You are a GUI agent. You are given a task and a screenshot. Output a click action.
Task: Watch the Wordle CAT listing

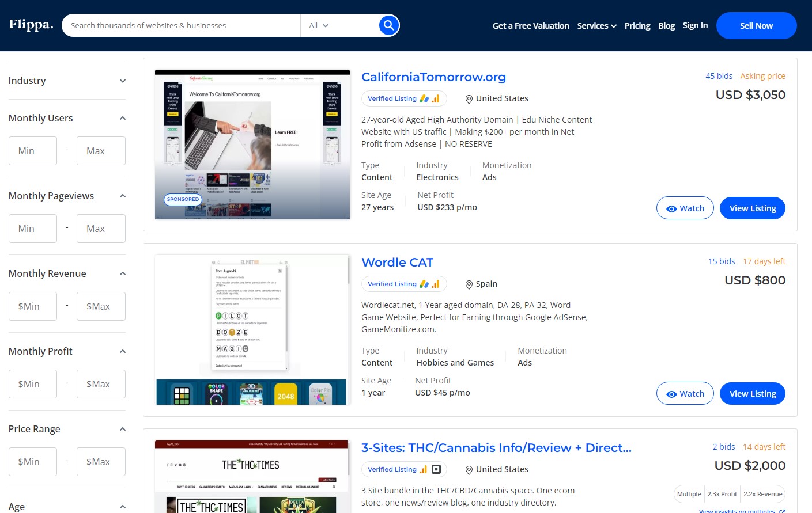tap(685, 394)
